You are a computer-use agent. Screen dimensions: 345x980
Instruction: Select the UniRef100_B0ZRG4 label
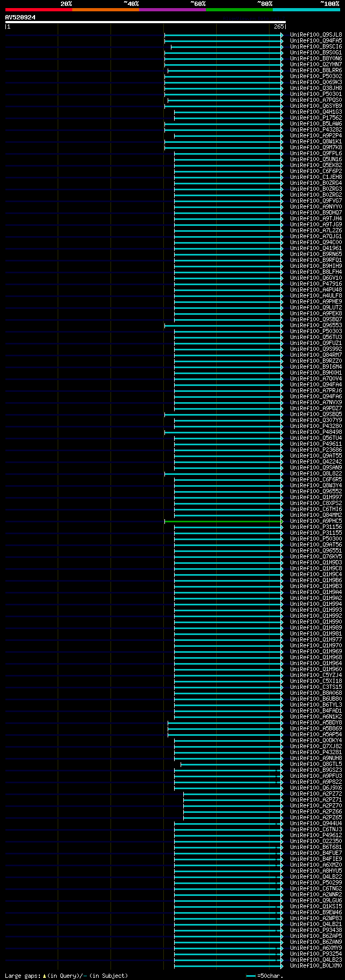[316, 183]
